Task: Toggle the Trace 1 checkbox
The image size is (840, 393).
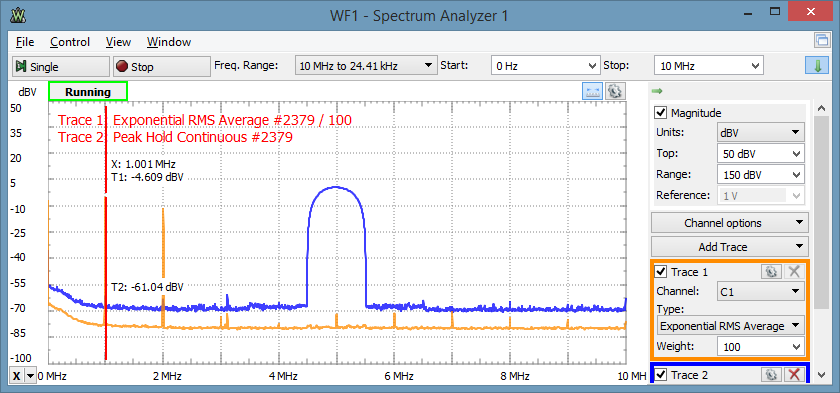Action: coord(661,272)
